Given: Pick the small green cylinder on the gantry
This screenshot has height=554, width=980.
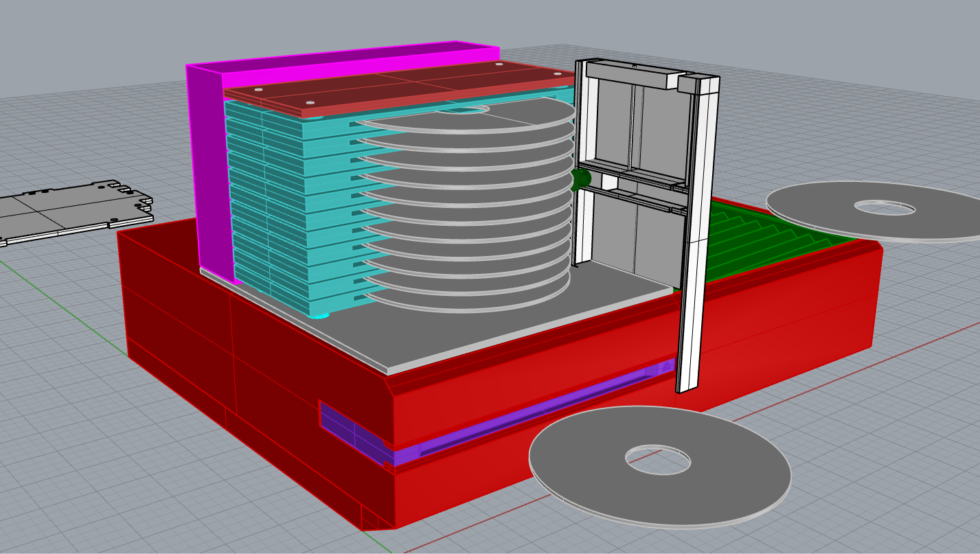Looking at the screenshot, I should click(581, 180).
